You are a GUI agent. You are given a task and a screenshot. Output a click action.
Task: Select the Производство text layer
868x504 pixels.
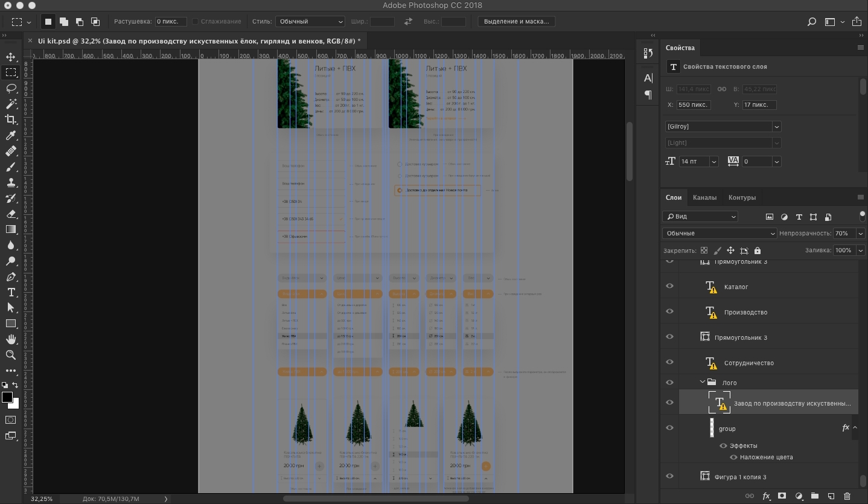point(745,312)
